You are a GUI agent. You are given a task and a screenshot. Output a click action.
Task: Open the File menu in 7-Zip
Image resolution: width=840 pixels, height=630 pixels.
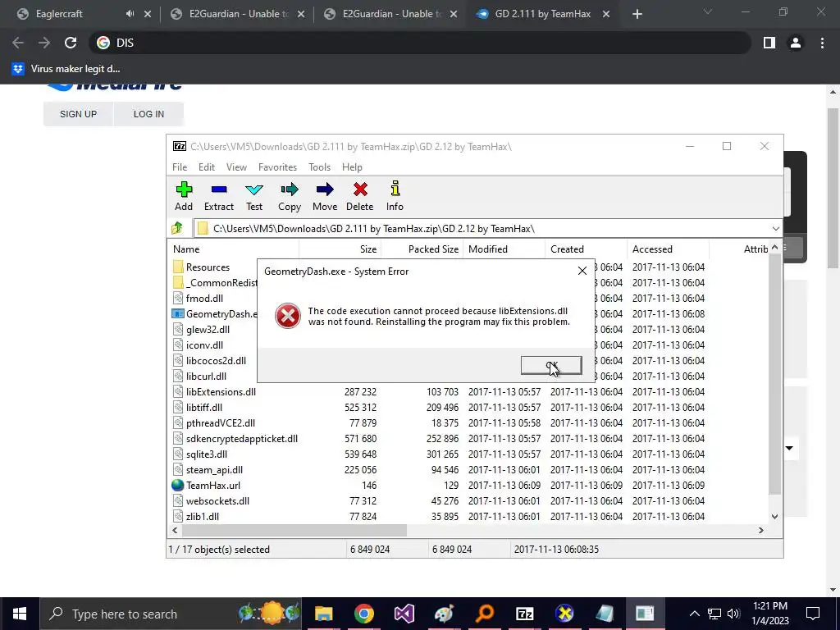(180, 167)
